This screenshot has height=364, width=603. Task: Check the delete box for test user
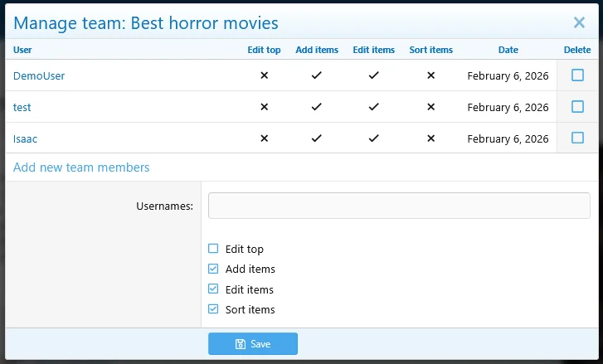coord(577,106)
